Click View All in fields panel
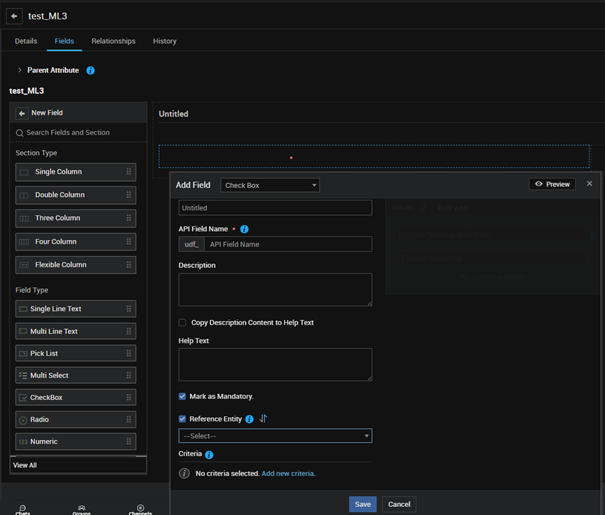This screenshot has width=605, height=515. point(25,465)
